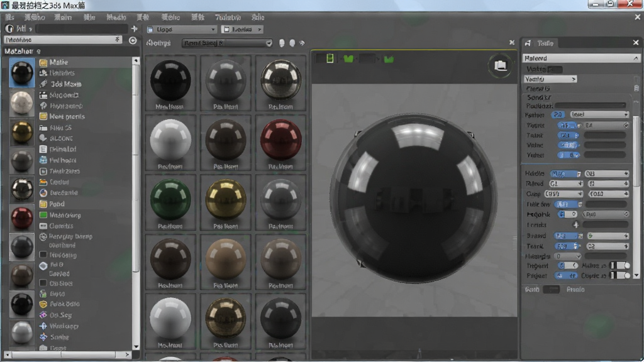Toggle the blue switch in the 'Tulk 6rw' row
This screenshot has height=362, width=644.
click(568, 204)
